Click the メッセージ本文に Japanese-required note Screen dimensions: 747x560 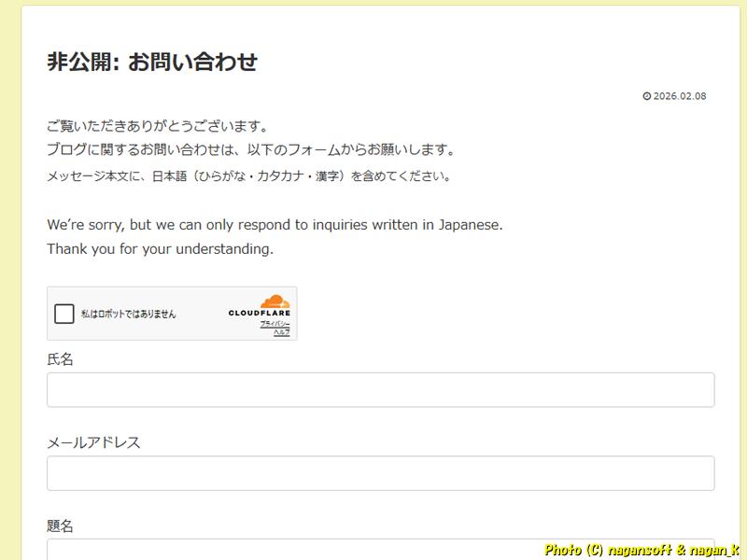tap(249, 175)
